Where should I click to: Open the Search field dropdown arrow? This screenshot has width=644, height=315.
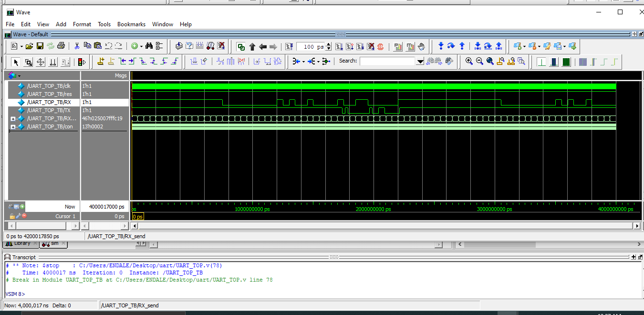pos(419,61)
